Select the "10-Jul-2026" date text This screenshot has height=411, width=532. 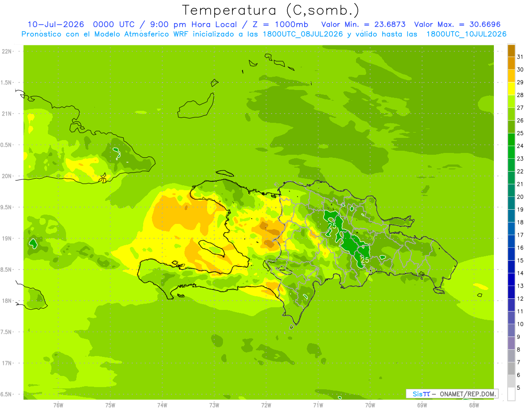56,24
